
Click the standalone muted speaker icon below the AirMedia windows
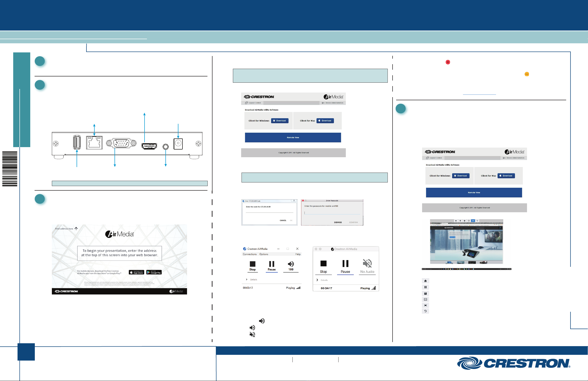(252, 335)
